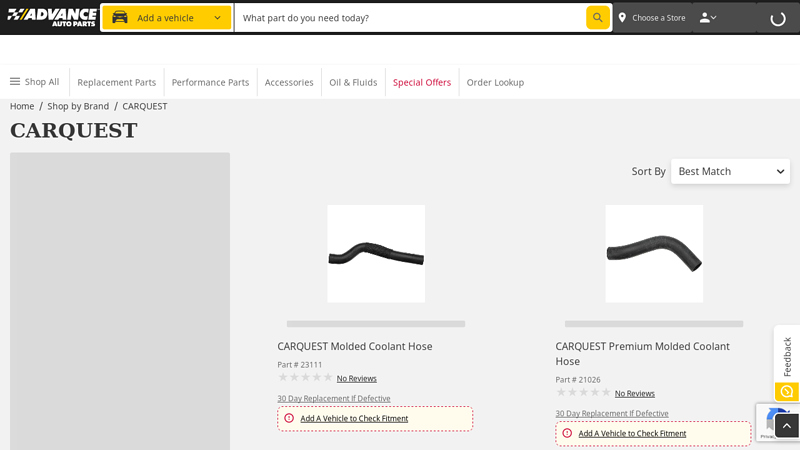Viewport: 800px width, 450px height.
Task: Click No Reviews for part 23111
Action: [357, 379]
